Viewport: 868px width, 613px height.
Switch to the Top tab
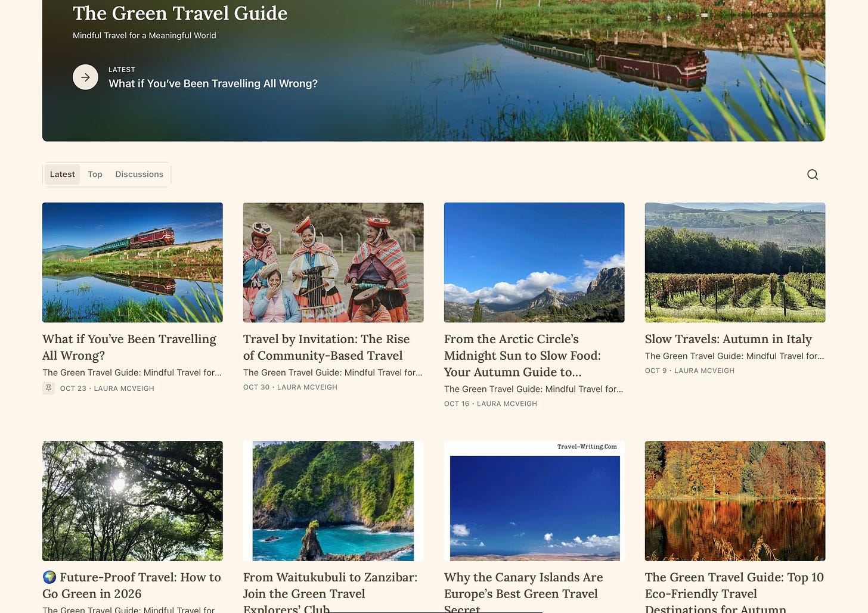coord(95,175)
